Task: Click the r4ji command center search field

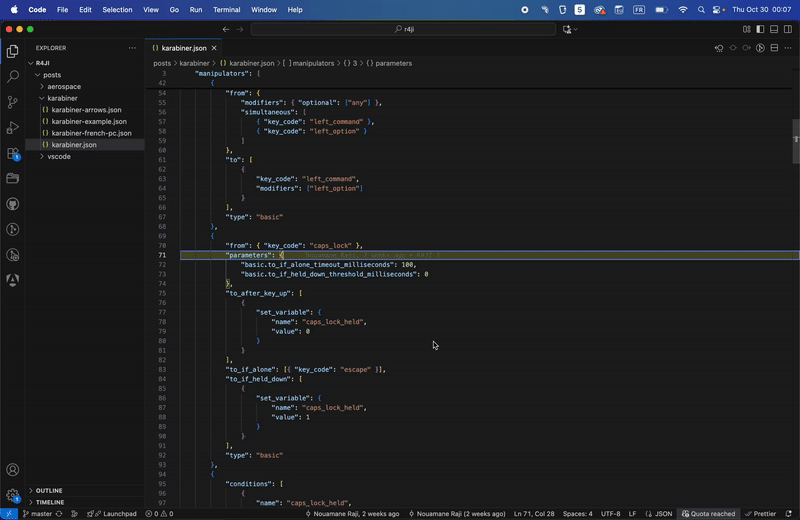Action: pos(403,29)
